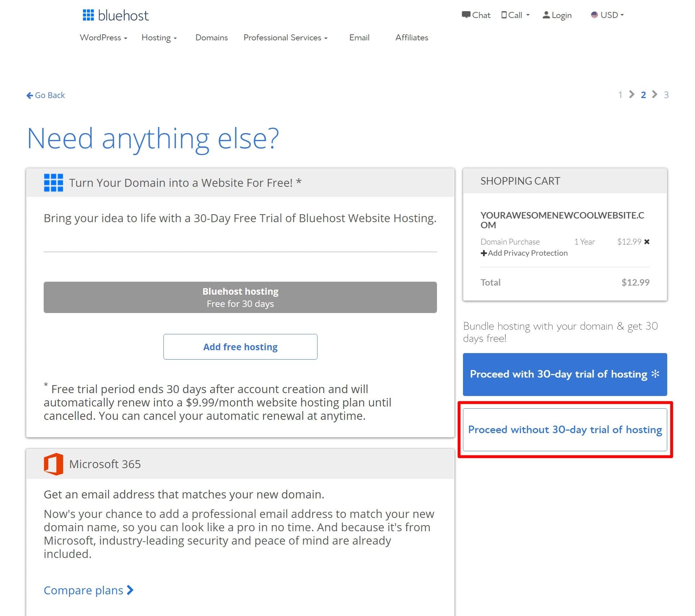This screenshot has height=616, width=695.
Task: Open Professional Services menu
Action: [285, 38]
